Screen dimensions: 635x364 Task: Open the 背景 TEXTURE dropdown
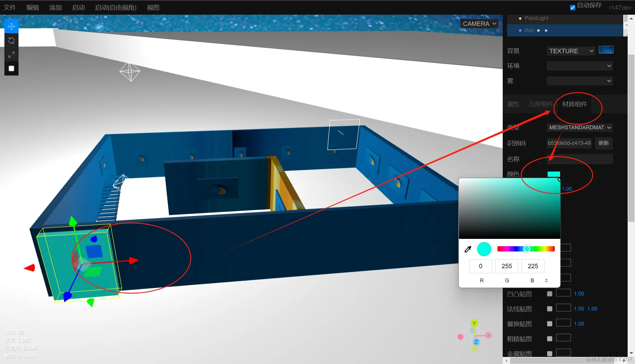[x=570, y=51]
